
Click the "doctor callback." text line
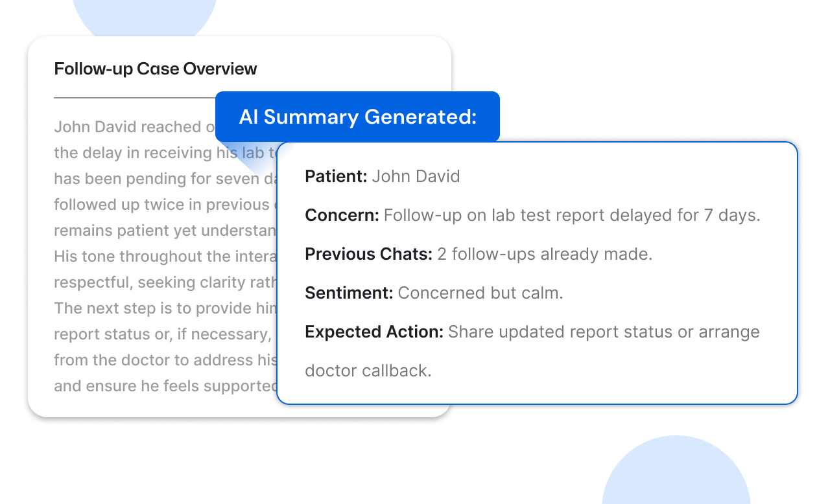368,371
